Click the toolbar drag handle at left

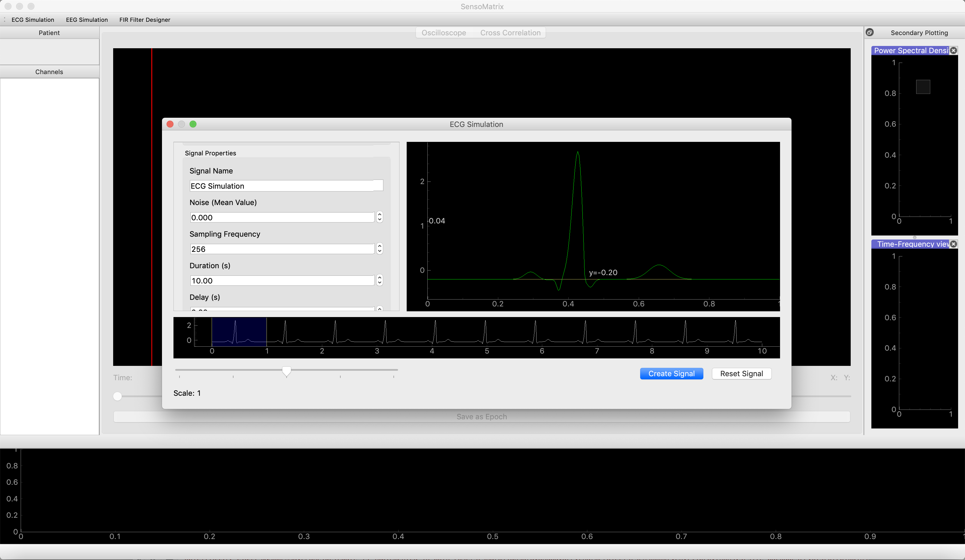[4, 20]
